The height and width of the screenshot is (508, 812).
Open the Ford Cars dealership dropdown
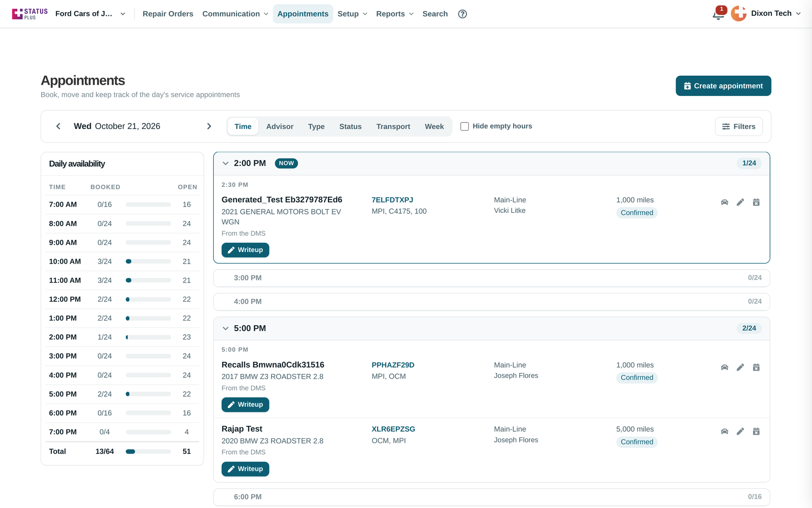click(x=90, y=14)
